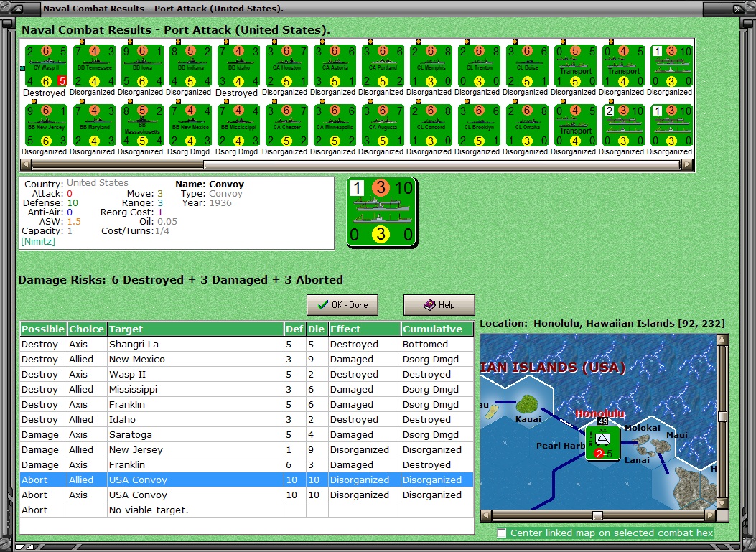The height and width of the screenshot is (552, 756).
Task: Click the map vertical scrollbar up arrow
Action: [722, 340]
